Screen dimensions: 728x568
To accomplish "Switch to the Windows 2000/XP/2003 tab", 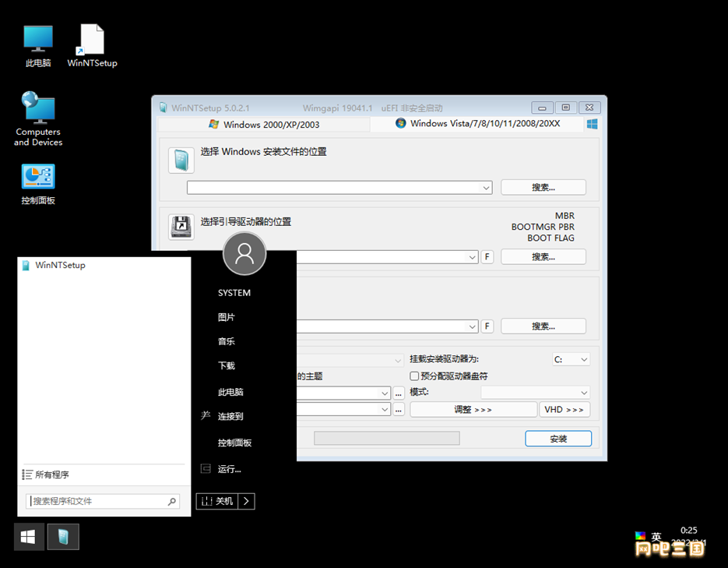I will [264, 125].
